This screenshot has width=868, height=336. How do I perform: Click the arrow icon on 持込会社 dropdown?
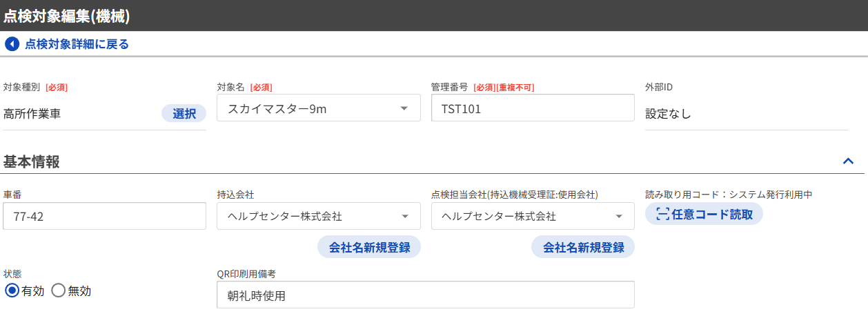click(x=405, y=217)
